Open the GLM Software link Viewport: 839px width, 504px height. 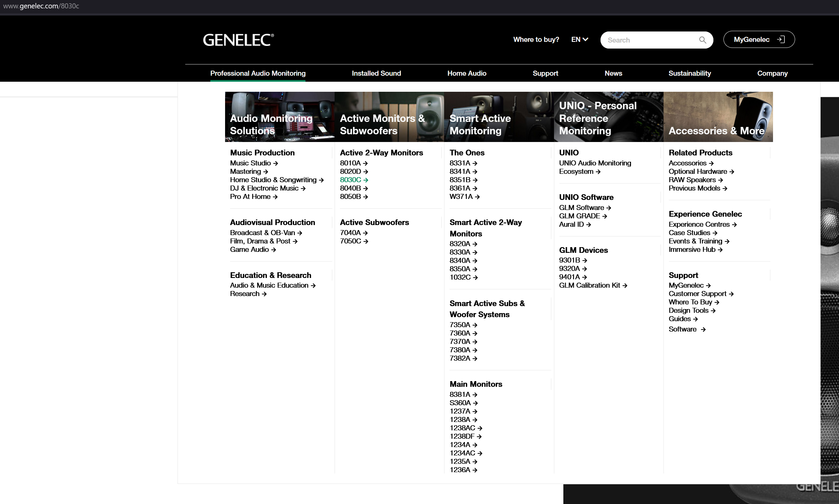(585, 208)
